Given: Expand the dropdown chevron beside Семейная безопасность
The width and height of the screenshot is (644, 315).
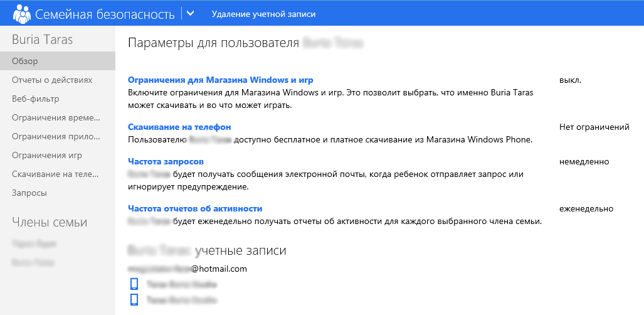Looking at the screenshot, I should (x=190, y=13).
